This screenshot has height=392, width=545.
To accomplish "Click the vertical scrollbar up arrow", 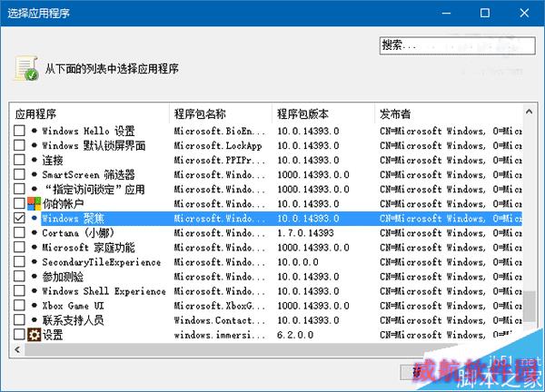I will click(x=529, y=112).
